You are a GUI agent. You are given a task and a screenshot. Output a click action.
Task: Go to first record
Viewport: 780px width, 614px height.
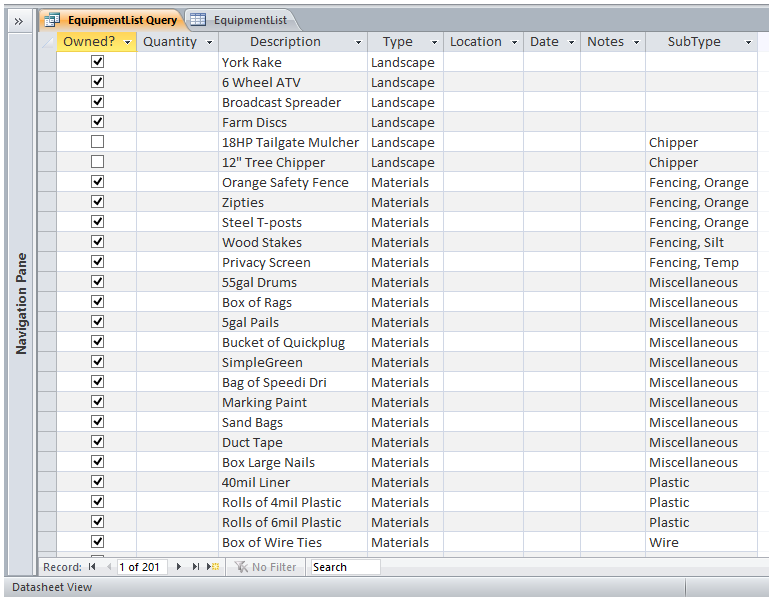[92, 567]
